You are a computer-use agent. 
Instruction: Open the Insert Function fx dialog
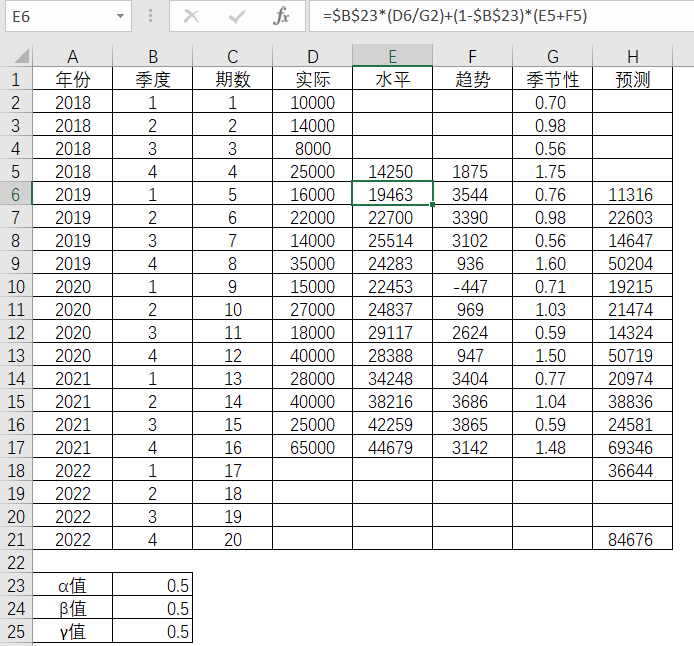pos(282,16)
